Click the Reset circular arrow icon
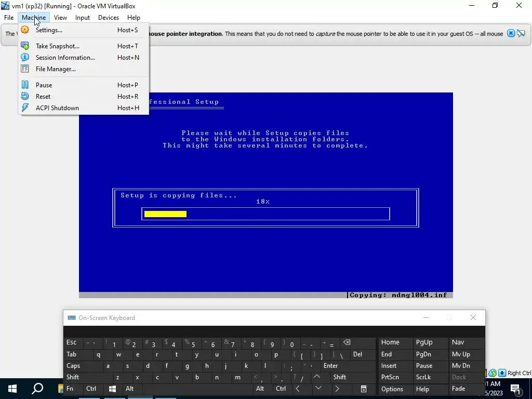Image resolution: width=532 pixels, height=399 pixels. click(25, 96)
